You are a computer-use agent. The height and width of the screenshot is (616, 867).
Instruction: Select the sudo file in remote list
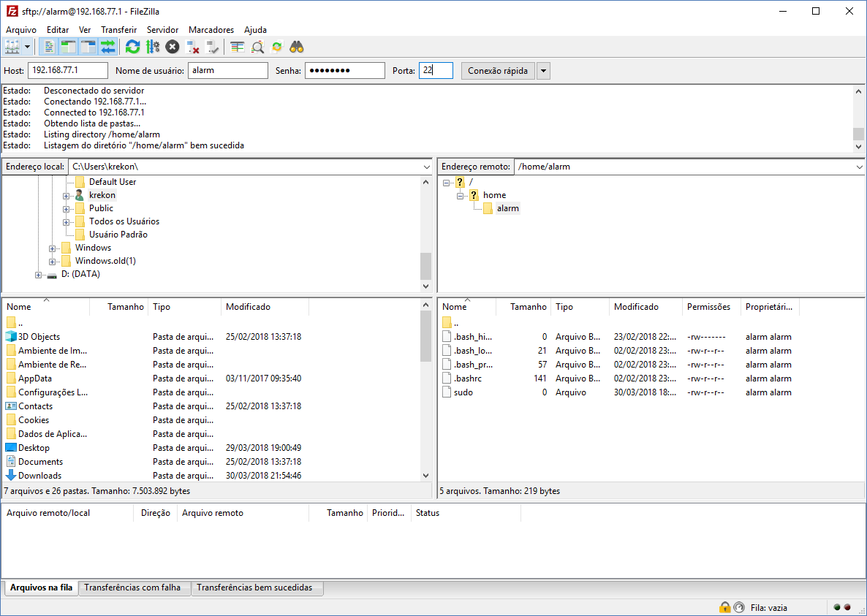[463, 392]
